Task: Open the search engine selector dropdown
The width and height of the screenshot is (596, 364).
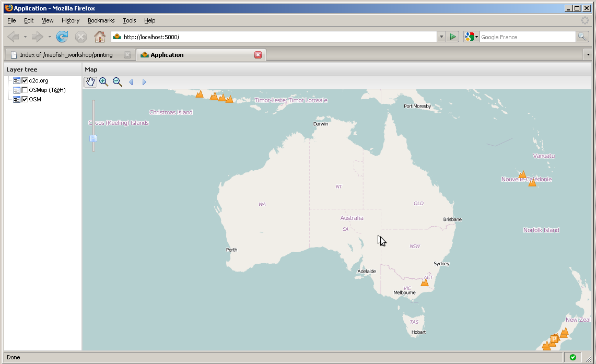Action: point(471,37)
